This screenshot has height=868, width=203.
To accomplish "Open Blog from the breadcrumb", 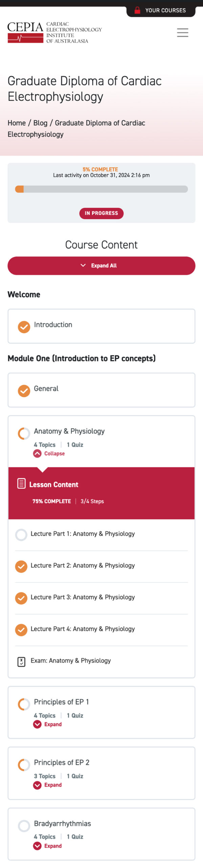I will tap(40, 123).
